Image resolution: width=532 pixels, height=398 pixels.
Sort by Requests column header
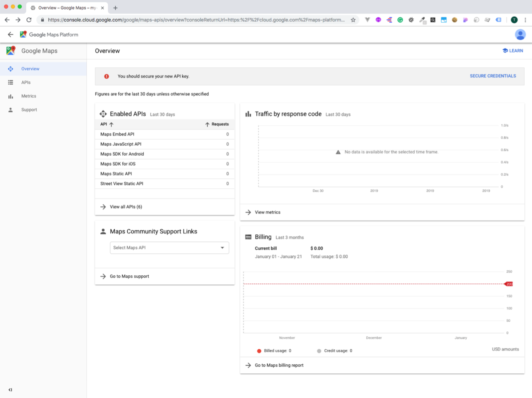pyautogui.click(x=217, y=124)
